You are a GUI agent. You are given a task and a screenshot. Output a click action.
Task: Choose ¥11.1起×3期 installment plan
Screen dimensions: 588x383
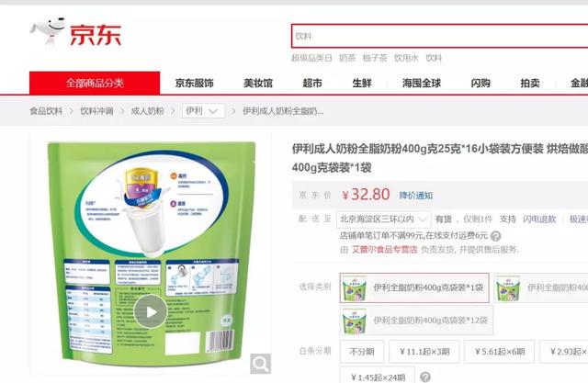click(x=424, y=352)
